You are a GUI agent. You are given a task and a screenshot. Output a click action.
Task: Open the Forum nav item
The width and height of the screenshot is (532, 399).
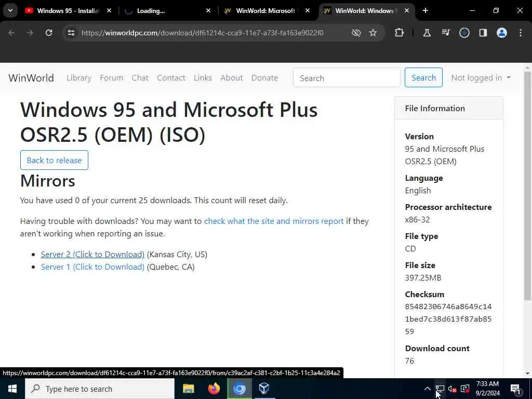[x=111, y=78]
